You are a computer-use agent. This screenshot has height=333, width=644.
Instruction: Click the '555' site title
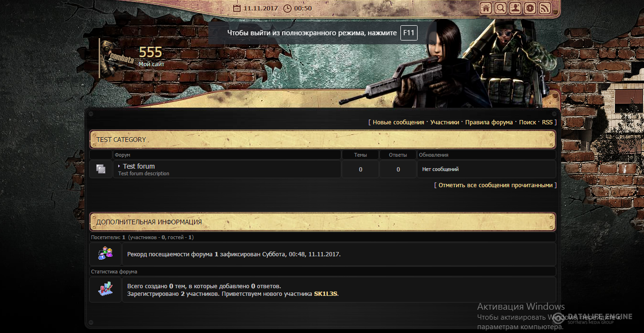click(x=151, y=52)
